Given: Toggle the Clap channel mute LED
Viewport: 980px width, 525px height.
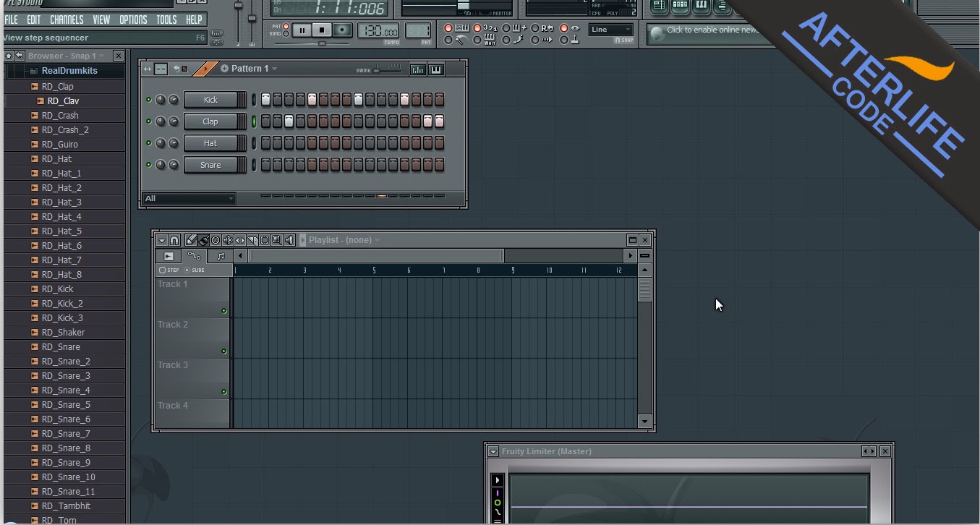Looking at the screenshot, I should [149, 121].
